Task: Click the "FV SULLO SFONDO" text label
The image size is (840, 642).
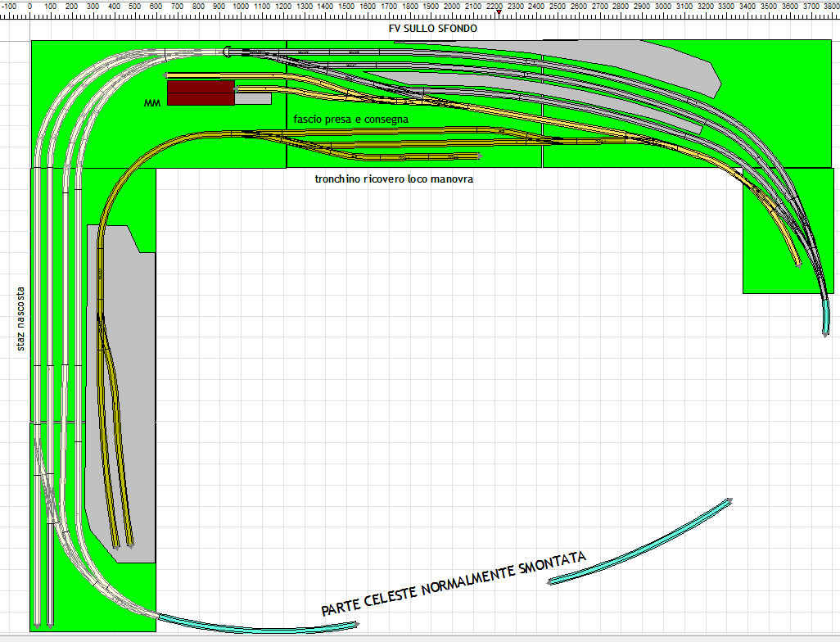Action: click(433, 29)
